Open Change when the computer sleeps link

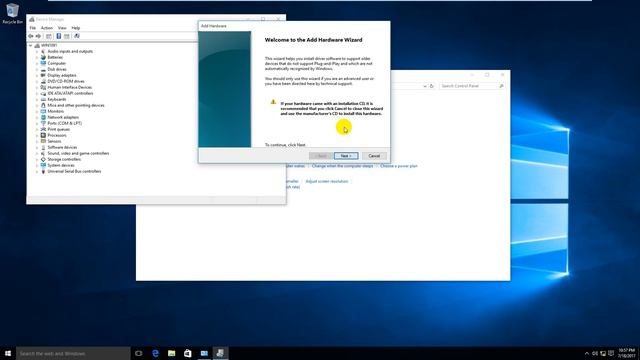coord(342,166)
